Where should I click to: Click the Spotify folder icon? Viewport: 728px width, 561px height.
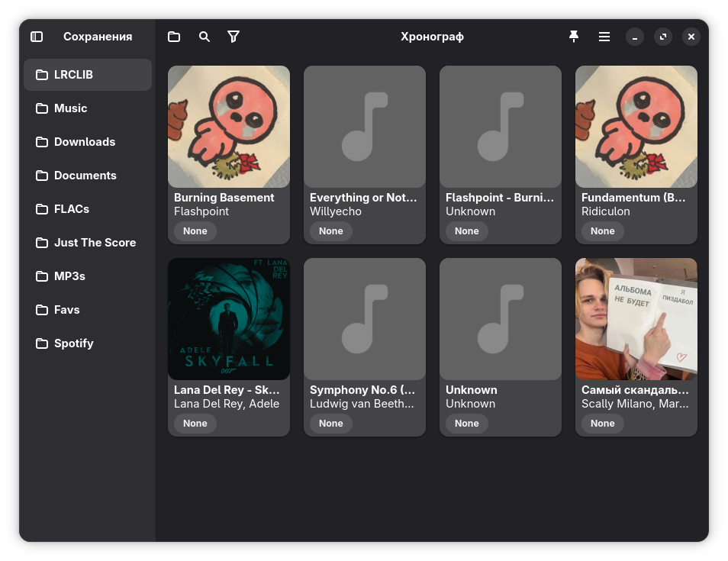coord(42,343)
